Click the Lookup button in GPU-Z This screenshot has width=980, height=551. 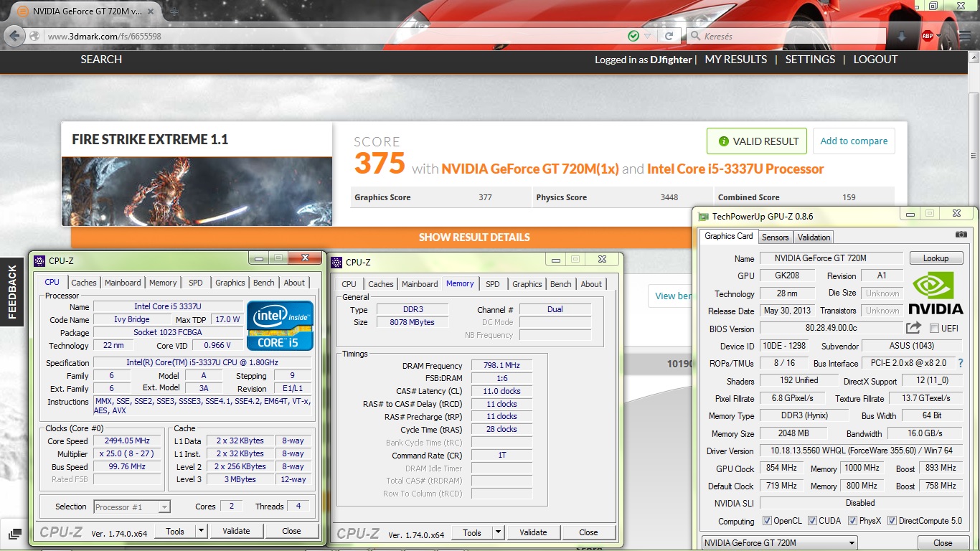[936, 258]
